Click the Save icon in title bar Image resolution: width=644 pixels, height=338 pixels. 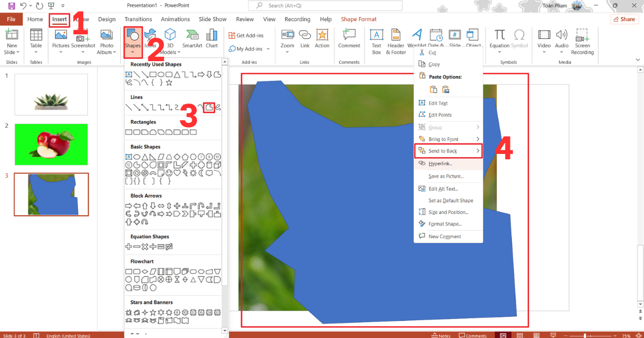(11, 6)
